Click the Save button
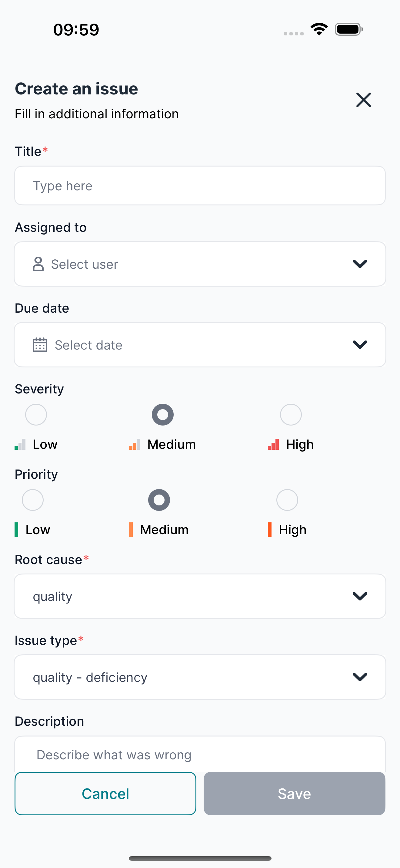 (x=295, y=794)
